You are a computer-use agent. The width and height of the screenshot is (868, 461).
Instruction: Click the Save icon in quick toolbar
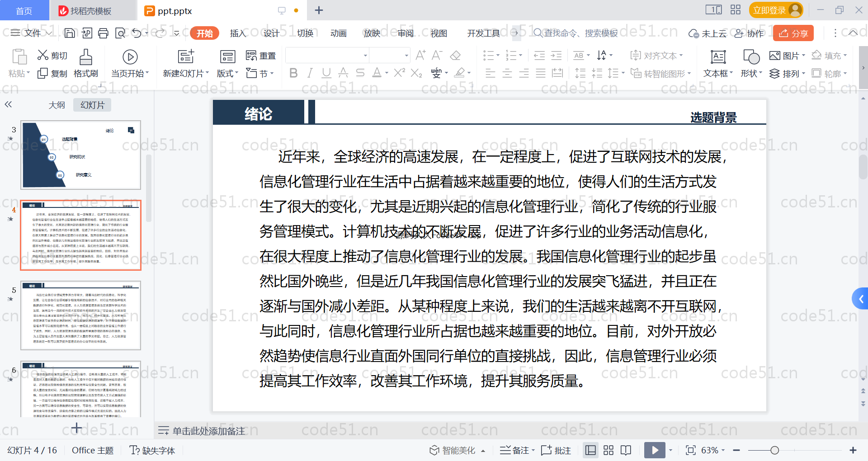click(x=70, y=33)
